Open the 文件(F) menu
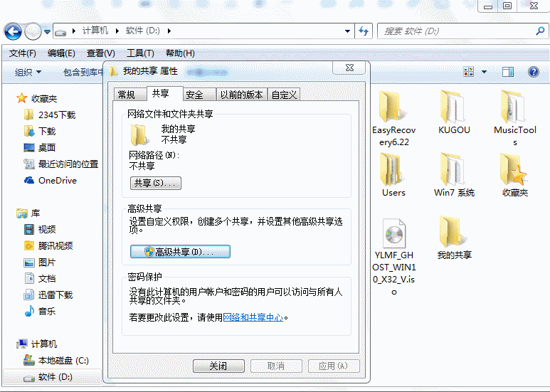550x392 pixels. tap(23, 53)
